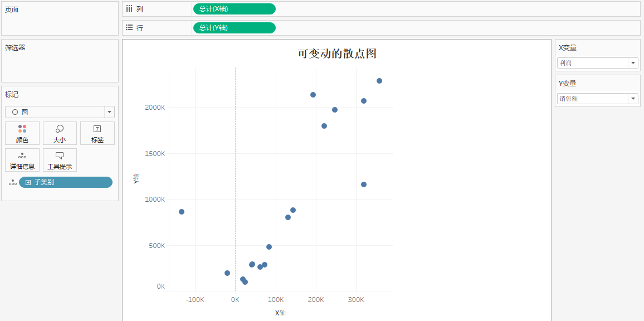This screenshot has height=321, width=644.
Task: Select the 总计(X轴) pill on columns shelf
Action: point(234,8)
